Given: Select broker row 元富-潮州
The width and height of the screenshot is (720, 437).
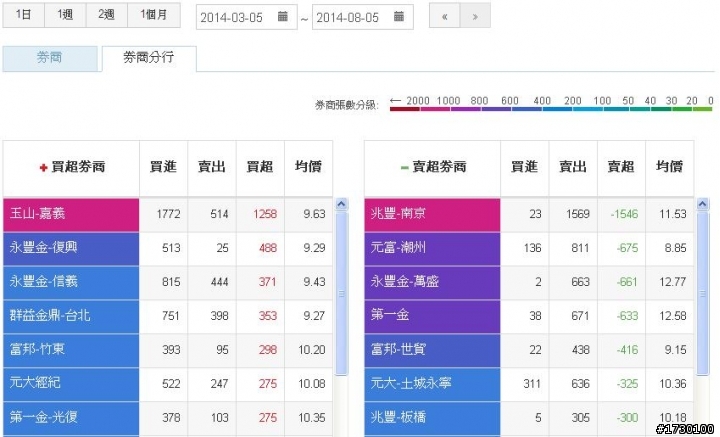Looking at the screenshot, I should tap(433, 249).
